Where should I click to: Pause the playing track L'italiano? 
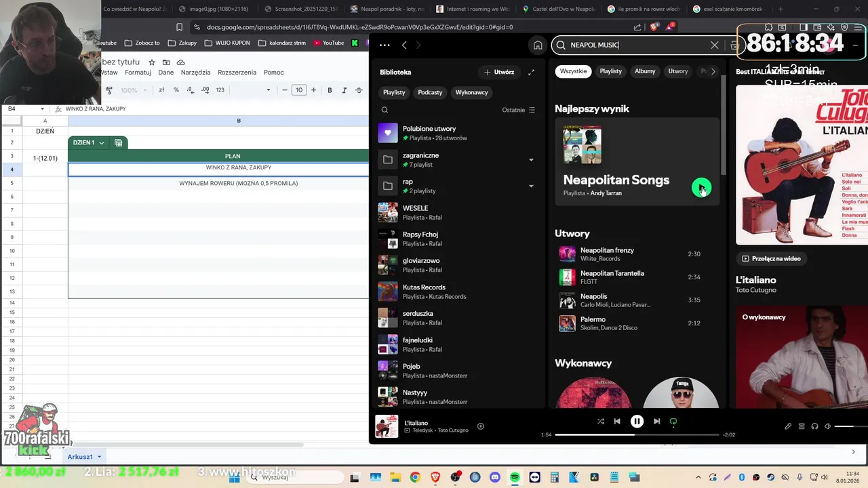[x=637, y=421]
